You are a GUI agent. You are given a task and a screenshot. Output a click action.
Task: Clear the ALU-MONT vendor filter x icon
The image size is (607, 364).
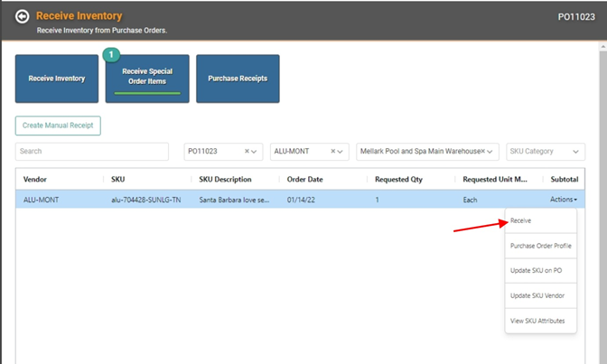(333, 152)
